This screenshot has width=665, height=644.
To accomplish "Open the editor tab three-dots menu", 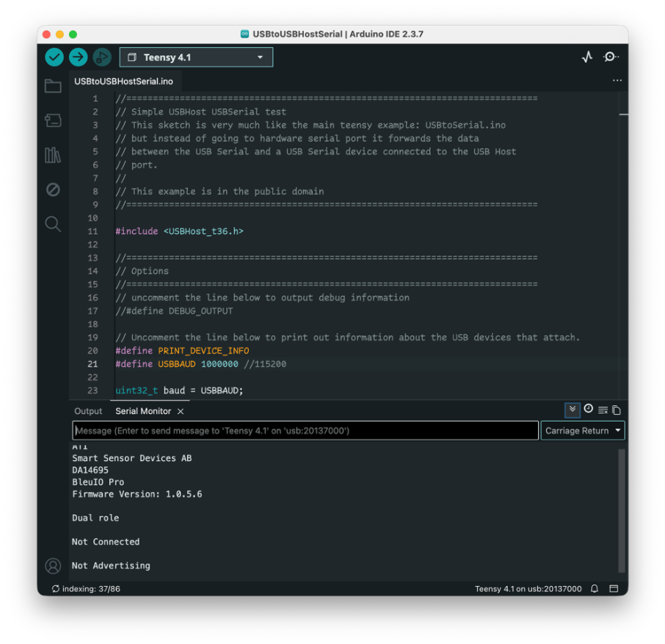I will 617,81.
